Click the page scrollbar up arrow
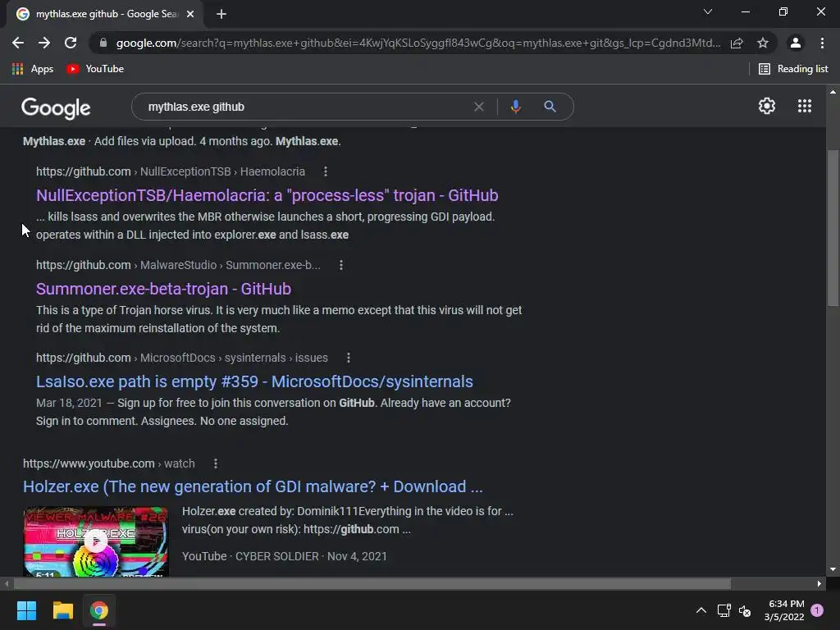840x630 pixels. [833, 92]
